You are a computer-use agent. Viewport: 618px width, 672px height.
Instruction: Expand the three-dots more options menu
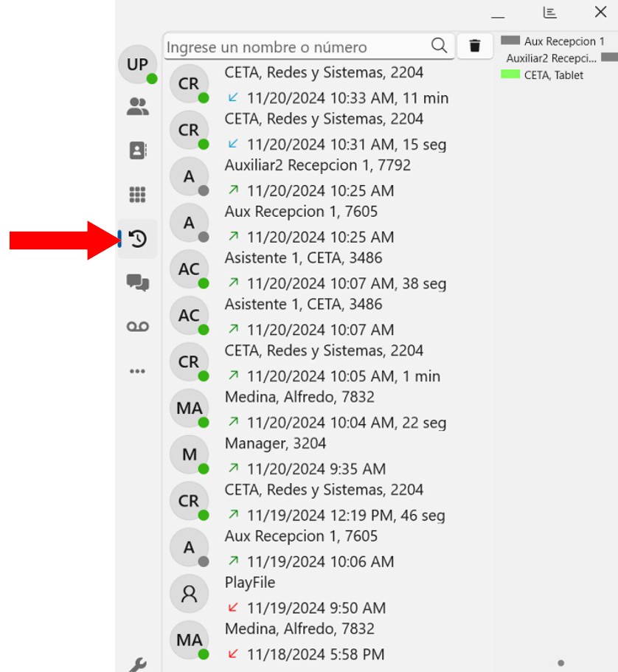(x=137, y=371)
